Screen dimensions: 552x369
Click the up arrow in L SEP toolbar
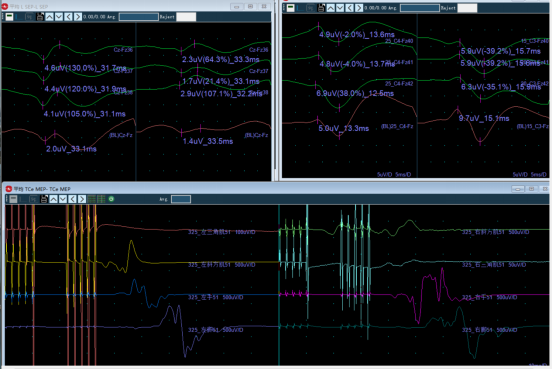tap(49, 17)
